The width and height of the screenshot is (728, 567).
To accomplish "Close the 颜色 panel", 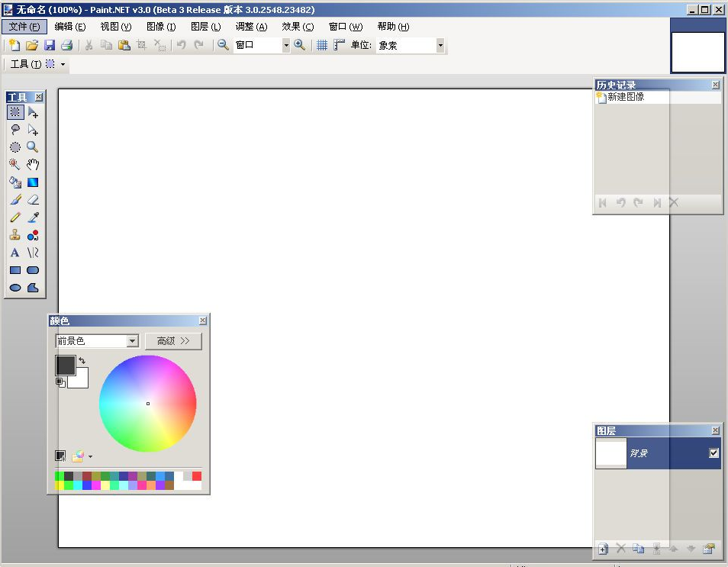I will 203,321.
